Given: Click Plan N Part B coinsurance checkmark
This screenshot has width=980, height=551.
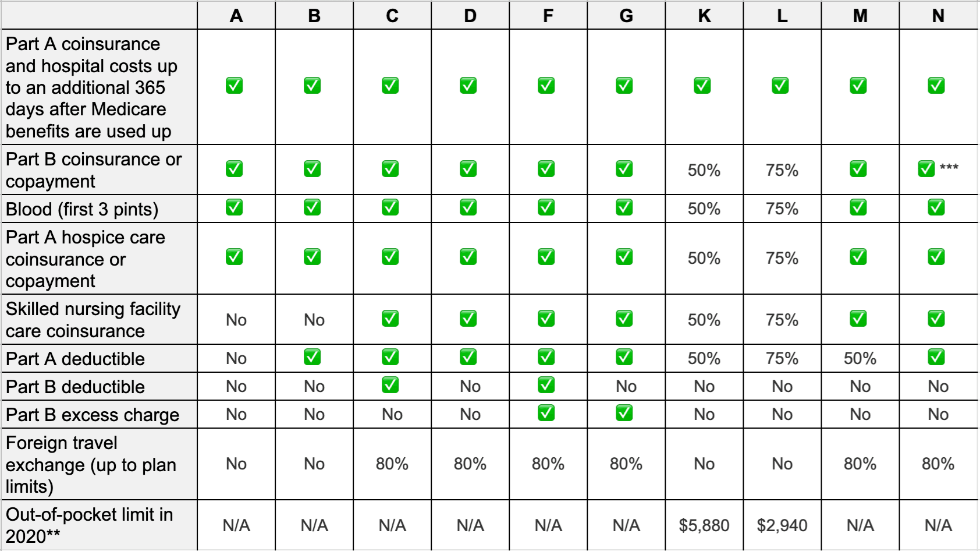Looking at the screenshot, I should coord(926,169).
